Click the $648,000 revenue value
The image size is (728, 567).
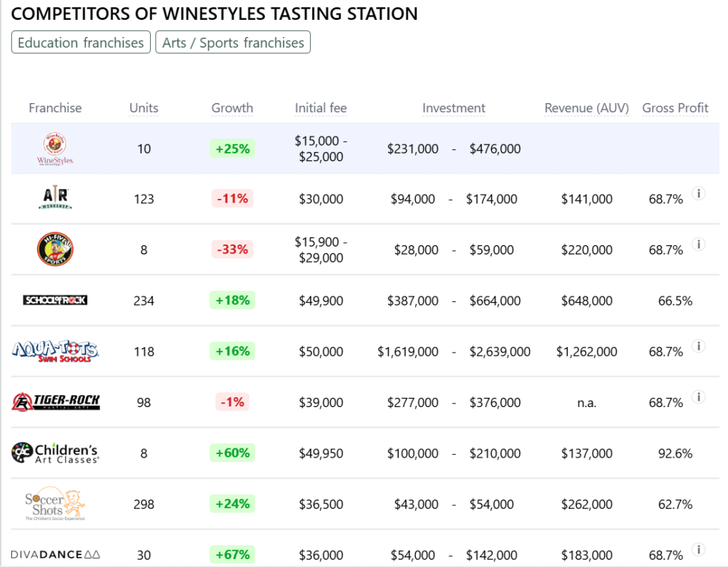[587, 301]
